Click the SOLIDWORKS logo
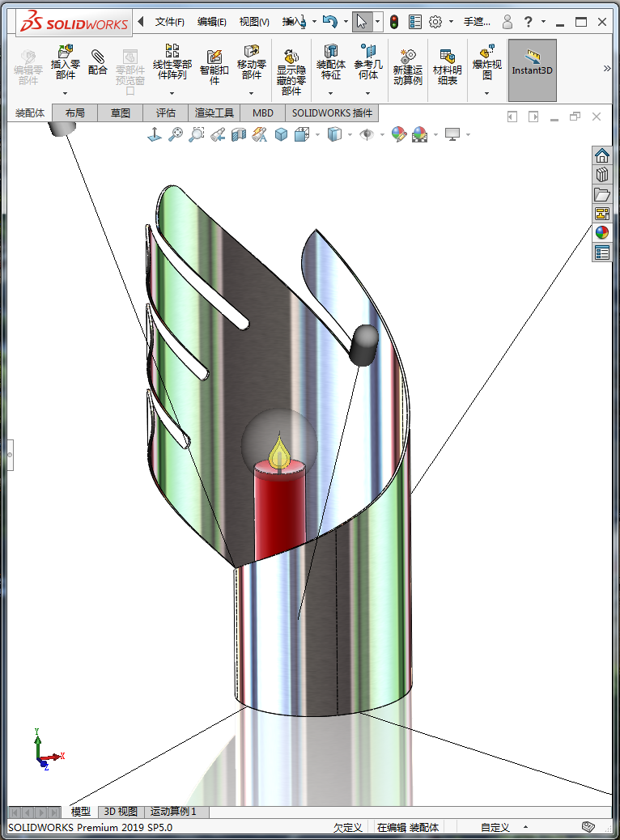This screenshot has height=840, width=620. 74,23
